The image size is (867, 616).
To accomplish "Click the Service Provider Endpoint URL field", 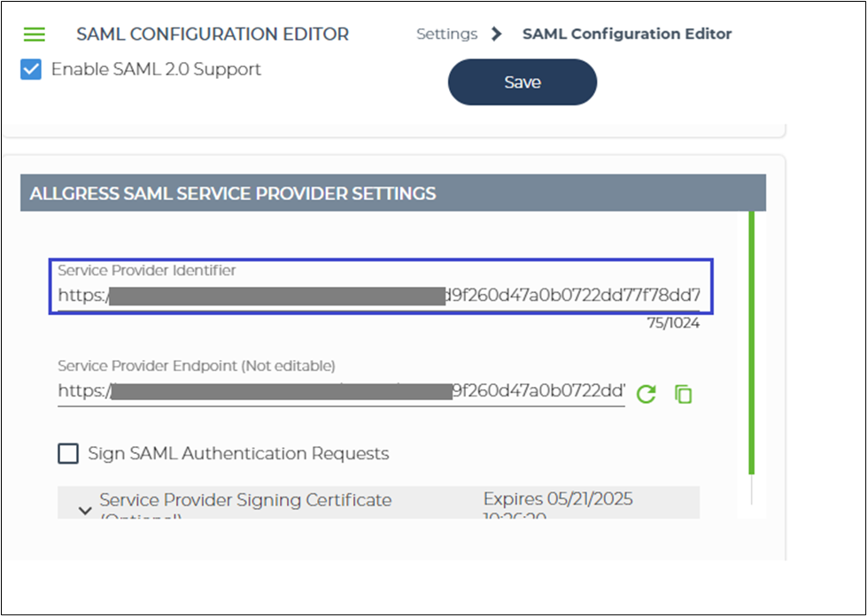I will [341, 390].
